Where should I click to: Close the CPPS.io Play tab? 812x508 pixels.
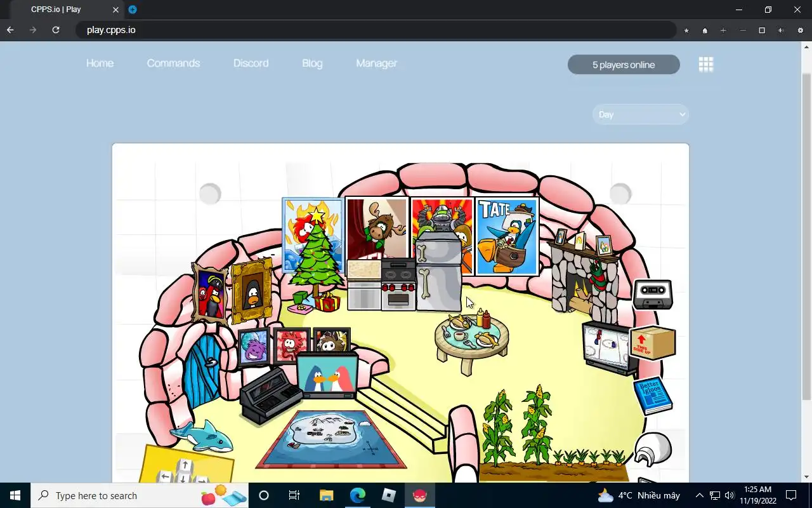point(115,10)
